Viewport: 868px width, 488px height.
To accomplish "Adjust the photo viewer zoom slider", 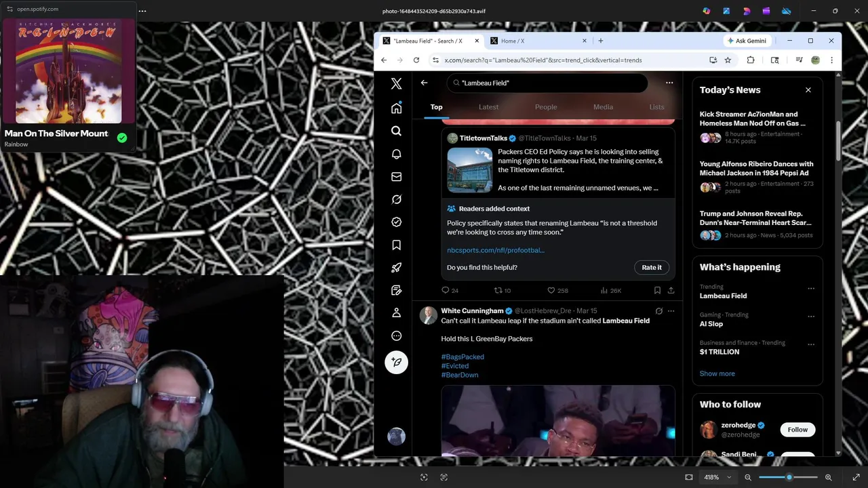I will [x=788, y=477].
